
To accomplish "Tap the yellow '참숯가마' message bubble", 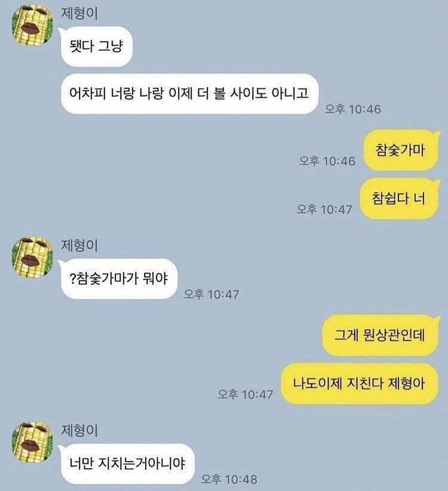I will (x=401, y=150).
